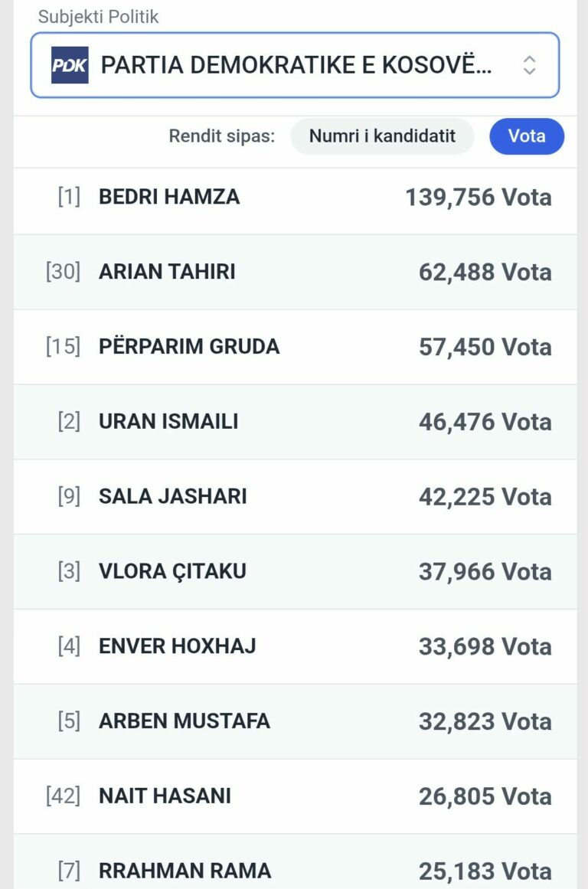588x889 pixels.
Task: Choose Enver Hoxhaj from the list
Action: pyautogui.click(x=178, y=646)
